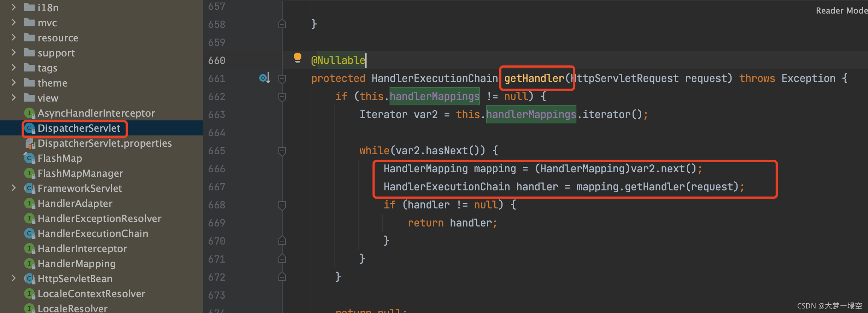Click the LocaleContextResolver interface icon

point(29,293)
